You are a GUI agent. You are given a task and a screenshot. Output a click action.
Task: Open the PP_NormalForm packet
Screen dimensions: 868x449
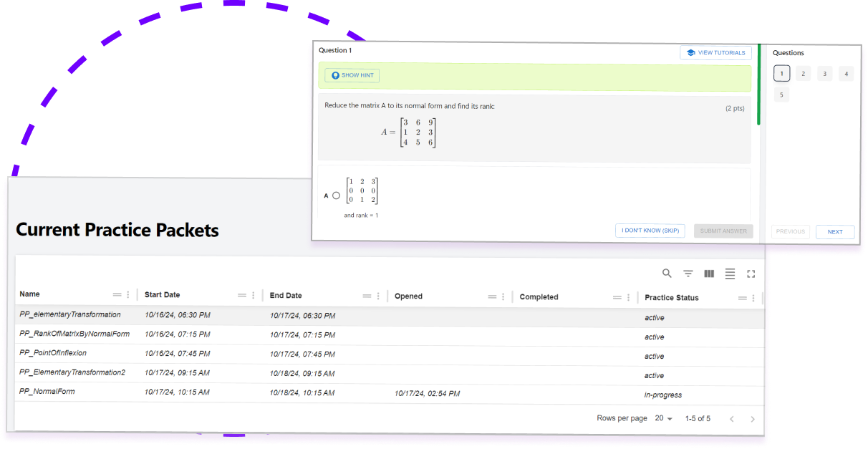click(x=47, y=392)
